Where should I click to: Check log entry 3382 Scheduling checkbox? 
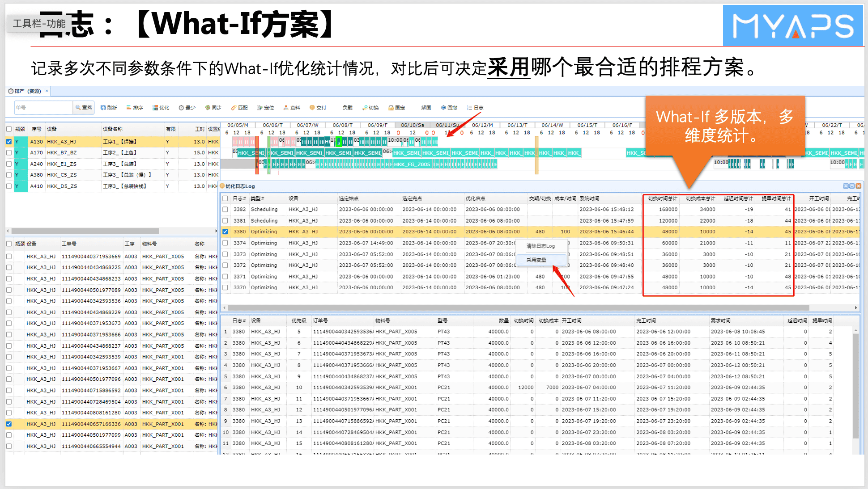pos(226,209)
